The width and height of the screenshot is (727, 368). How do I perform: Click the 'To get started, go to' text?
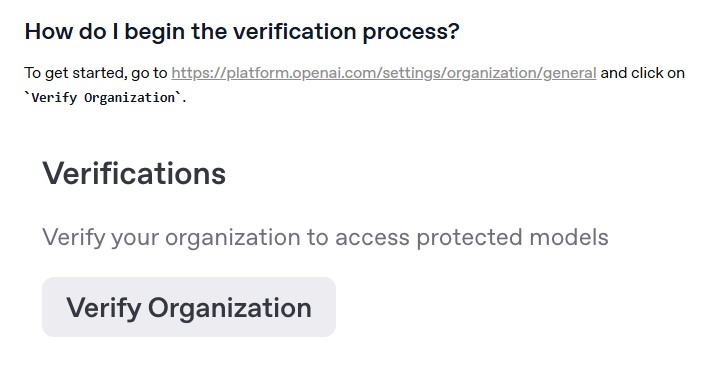pos(96,73)
